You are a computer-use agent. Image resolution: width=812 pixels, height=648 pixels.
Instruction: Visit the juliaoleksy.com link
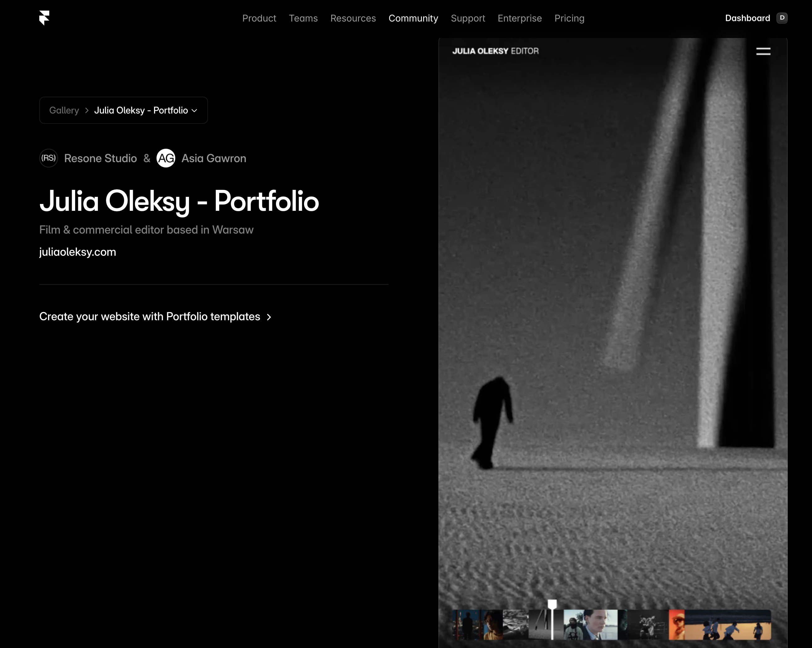[78, 252]
